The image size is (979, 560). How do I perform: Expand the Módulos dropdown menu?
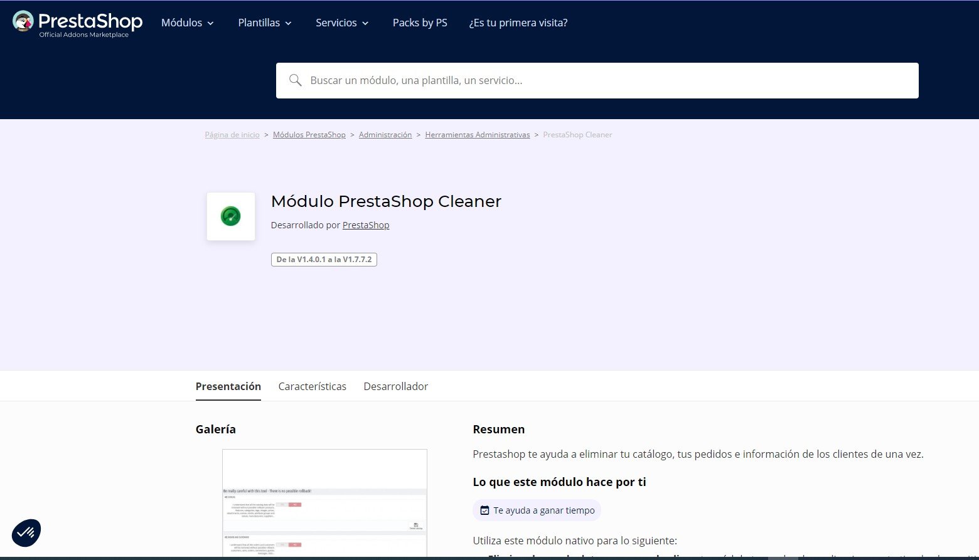click(188, 23)
